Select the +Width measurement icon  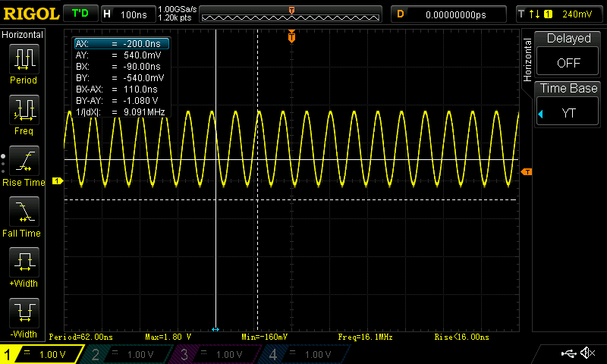[24, 262]
